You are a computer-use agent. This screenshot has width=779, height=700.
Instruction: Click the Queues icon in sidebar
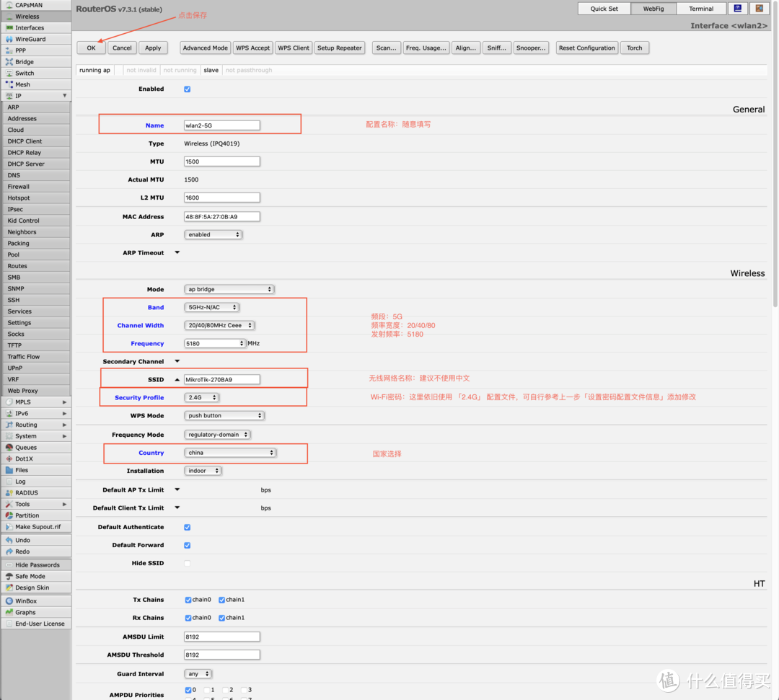tap(9, 448)
